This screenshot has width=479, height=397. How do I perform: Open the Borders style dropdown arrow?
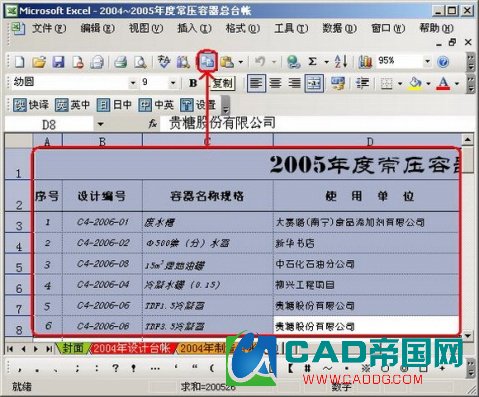click(x=400, y=83)
